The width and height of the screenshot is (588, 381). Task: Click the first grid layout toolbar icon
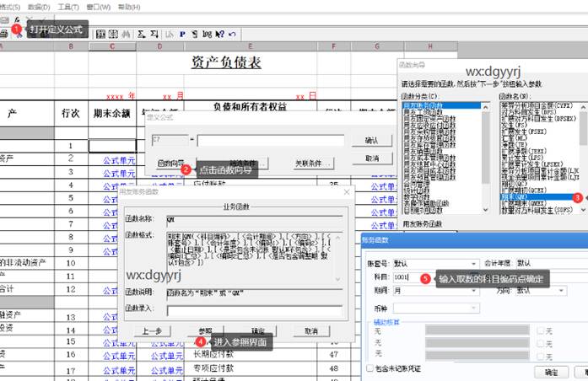click(x=100, y=34)
